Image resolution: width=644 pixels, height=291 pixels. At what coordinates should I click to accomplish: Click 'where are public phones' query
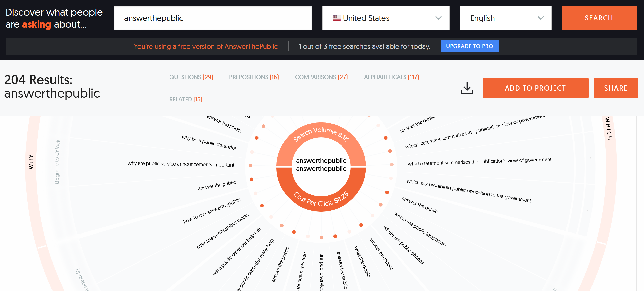coord(403,245)
